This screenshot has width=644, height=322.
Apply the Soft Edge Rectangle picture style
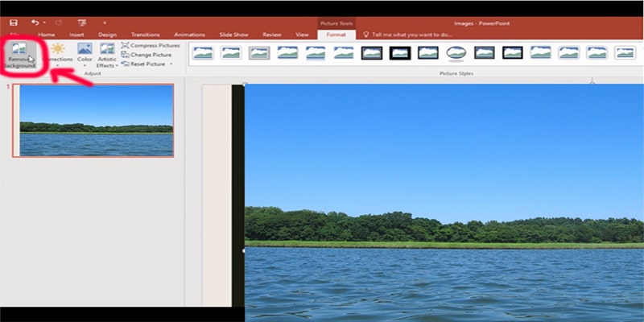point(344,52)
